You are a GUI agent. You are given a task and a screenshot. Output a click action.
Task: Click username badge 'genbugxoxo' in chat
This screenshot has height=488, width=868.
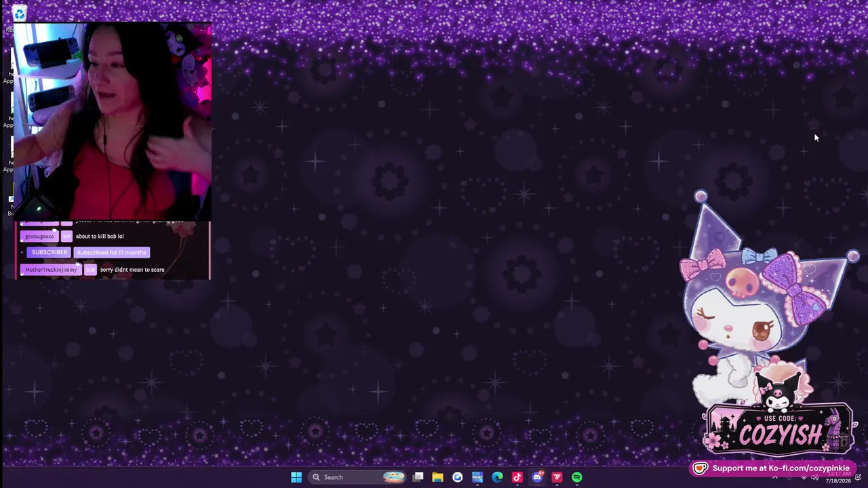(39, 236)
